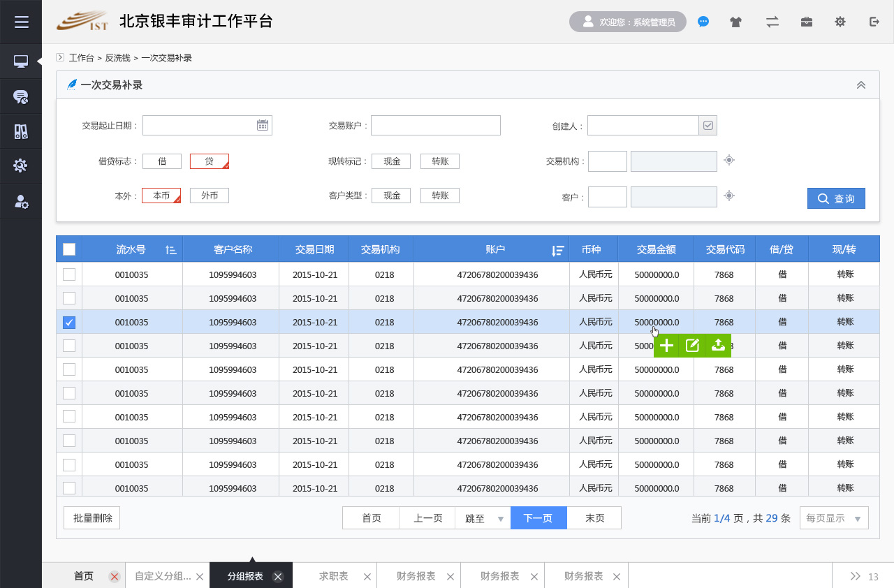Uncheck the highlighted third row checkbox
Screen dimensions: 894x588
pos(68,322)
